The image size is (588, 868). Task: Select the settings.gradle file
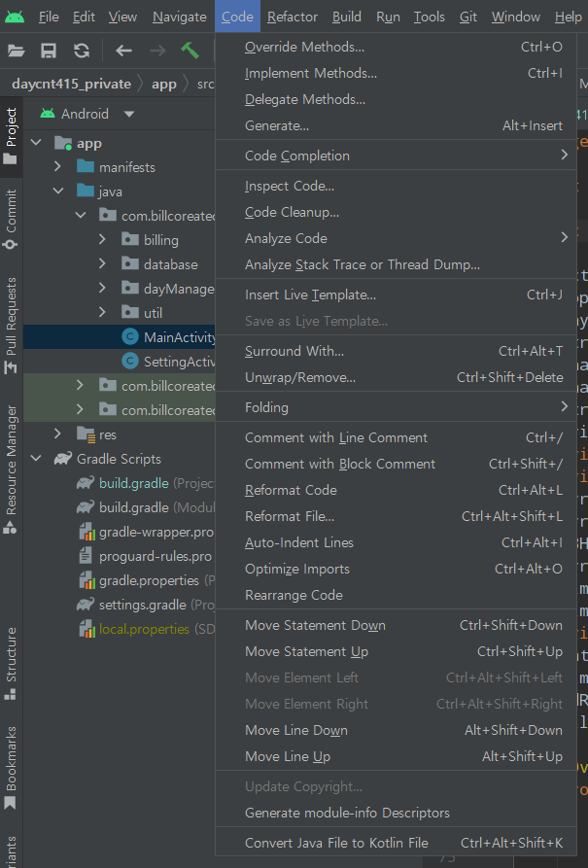[146, 605]
